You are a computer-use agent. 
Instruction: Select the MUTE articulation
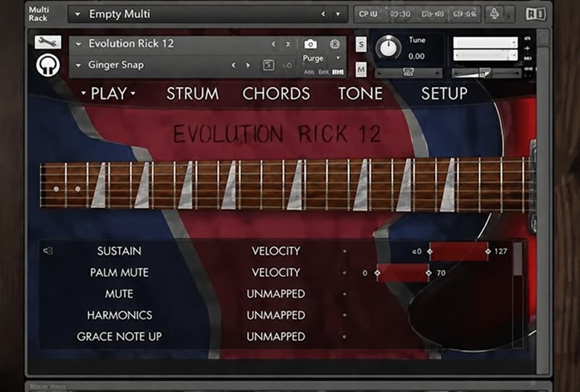[119, 294]
